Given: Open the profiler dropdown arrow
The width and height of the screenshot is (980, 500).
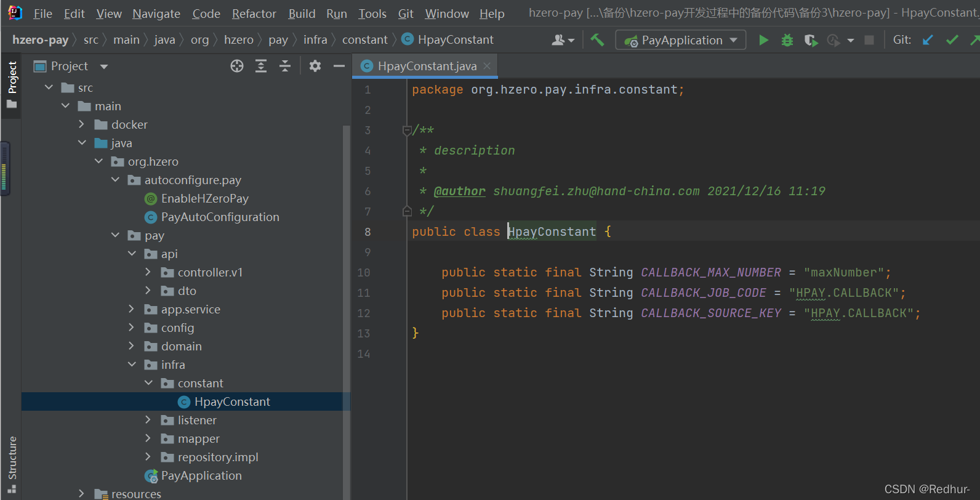Looking at the screenshot, I should pyautogui.click(x=851, y=41).
